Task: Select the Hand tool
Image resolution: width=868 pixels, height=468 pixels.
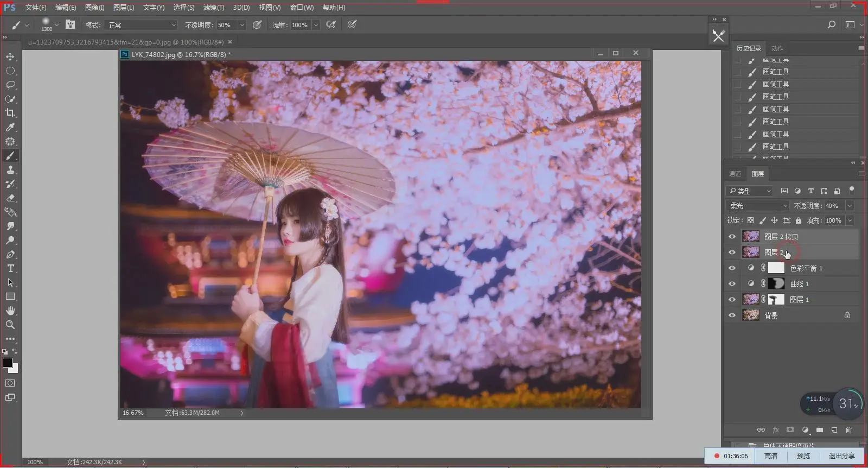Action: pos(10,311)
